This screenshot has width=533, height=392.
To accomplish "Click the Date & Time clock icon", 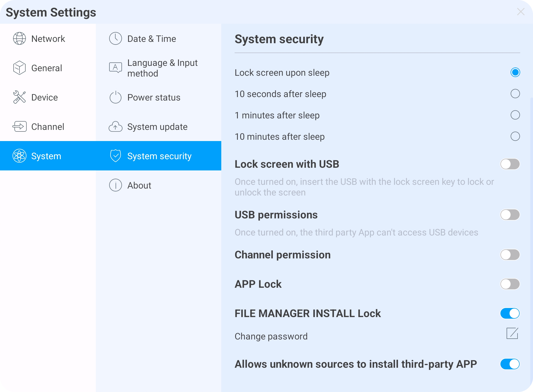I will pyautogui.click(x=116, y=39).
